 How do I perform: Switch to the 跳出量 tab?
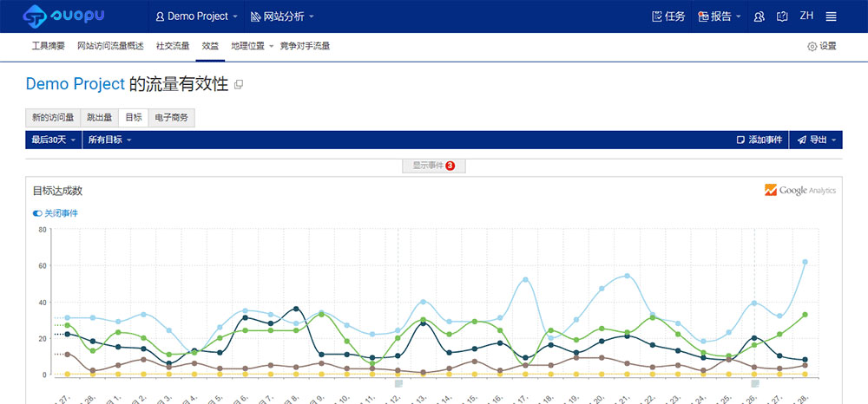tap(99, 117)
